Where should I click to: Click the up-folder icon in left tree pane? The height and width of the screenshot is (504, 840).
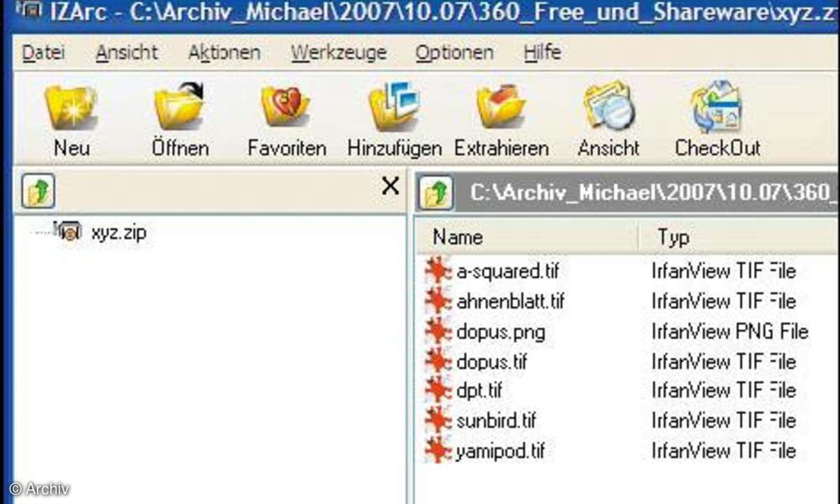click(38, 192)
